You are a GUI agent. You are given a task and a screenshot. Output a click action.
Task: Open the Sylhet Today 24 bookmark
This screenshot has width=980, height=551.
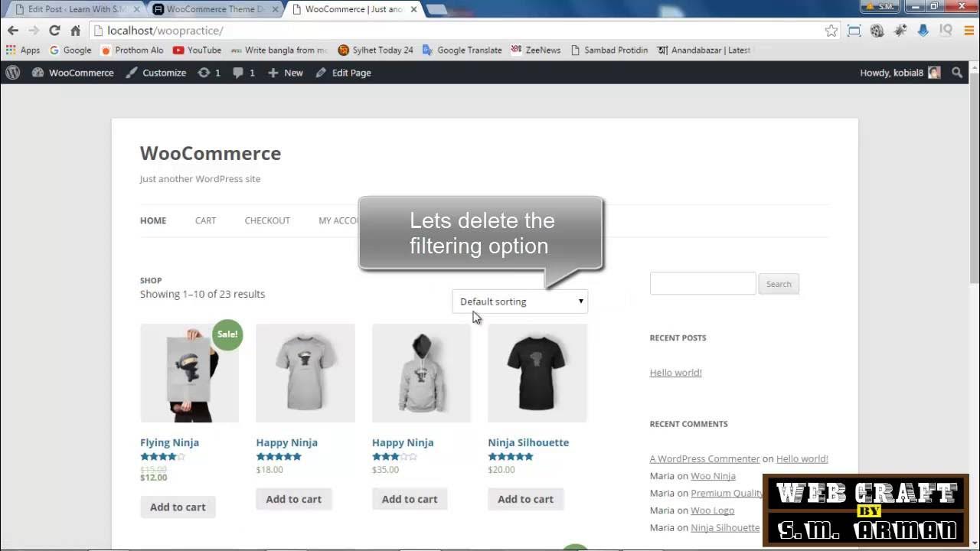click(x=376, y=50)
